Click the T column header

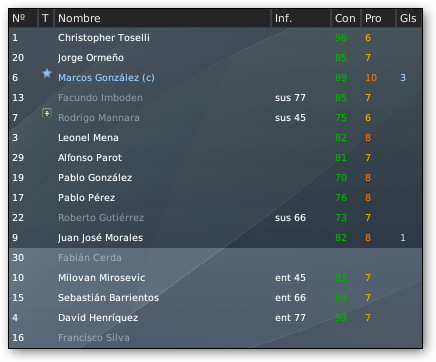pos(46,18)
